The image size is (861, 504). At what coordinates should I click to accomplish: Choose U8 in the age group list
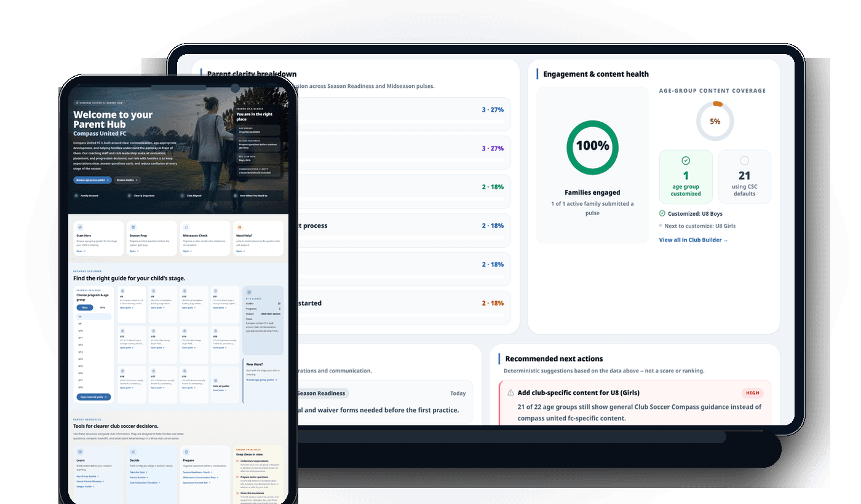click(94, 317)
